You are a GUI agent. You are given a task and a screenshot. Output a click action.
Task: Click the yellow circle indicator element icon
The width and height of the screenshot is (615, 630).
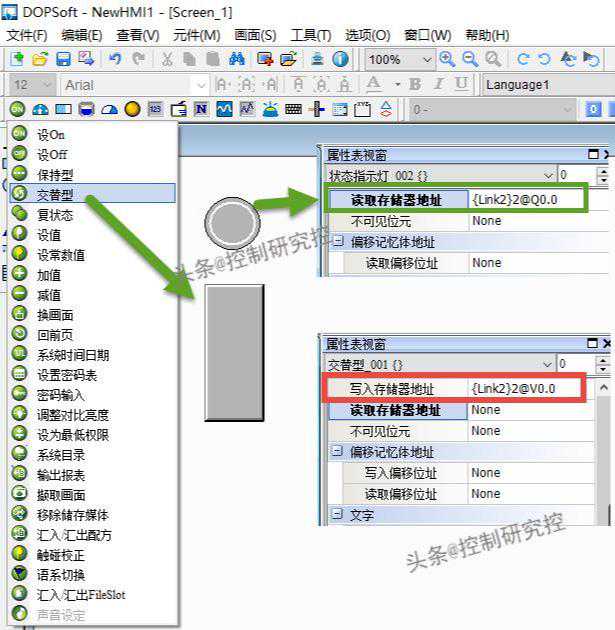(132, 108)
